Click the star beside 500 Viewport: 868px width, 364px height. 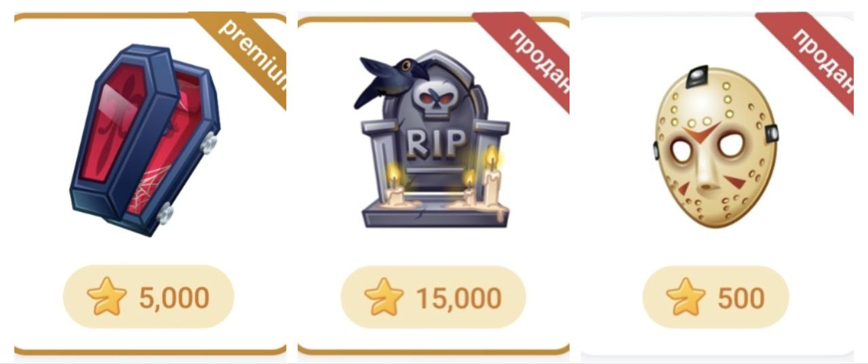click(x=686, y=297)
